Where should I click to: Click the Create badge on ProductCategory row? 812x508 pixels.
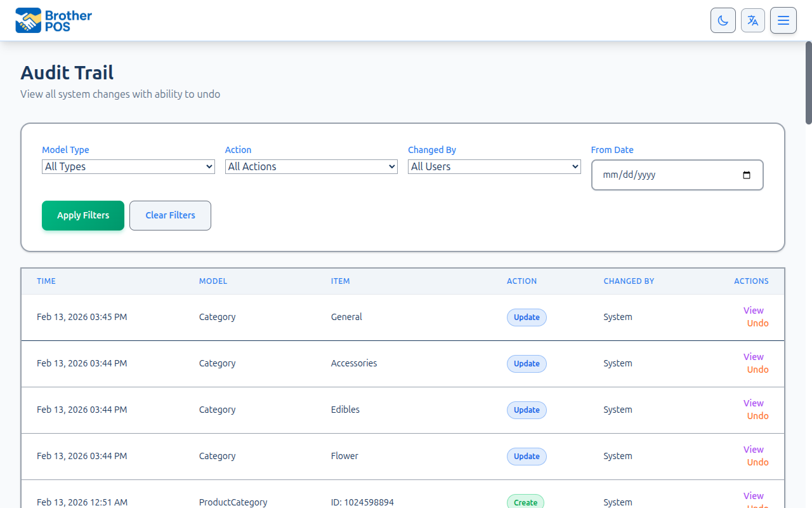click(x=525, y=502)
